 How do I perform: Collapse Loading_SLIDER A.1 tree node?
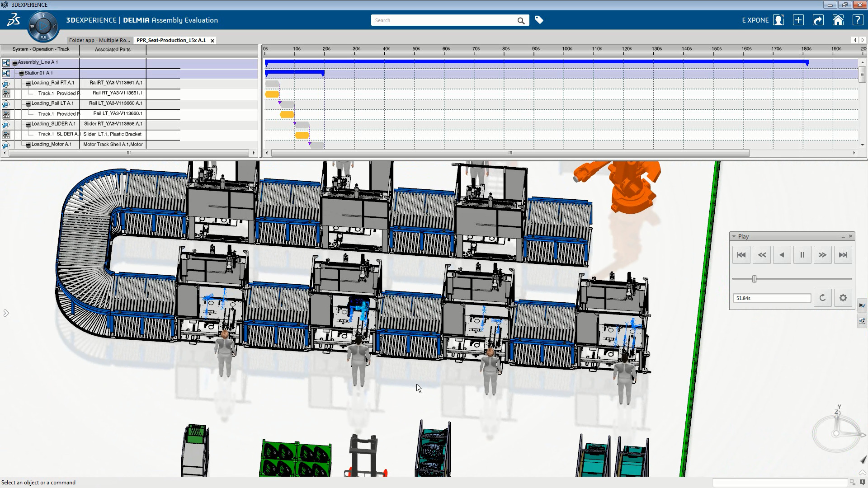(28, 124)
